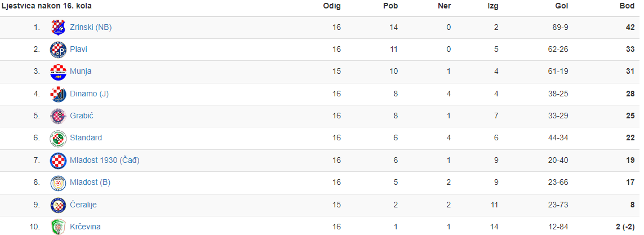Open the Dinamo (J) team link
This screenshot has height=235, width=644.
89,94
